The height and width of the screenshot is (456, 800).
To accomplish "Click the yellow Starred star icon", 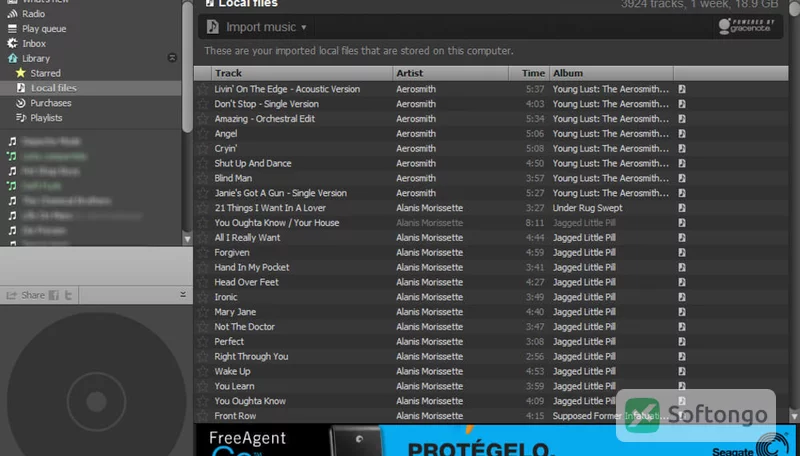I will [20, 73].
